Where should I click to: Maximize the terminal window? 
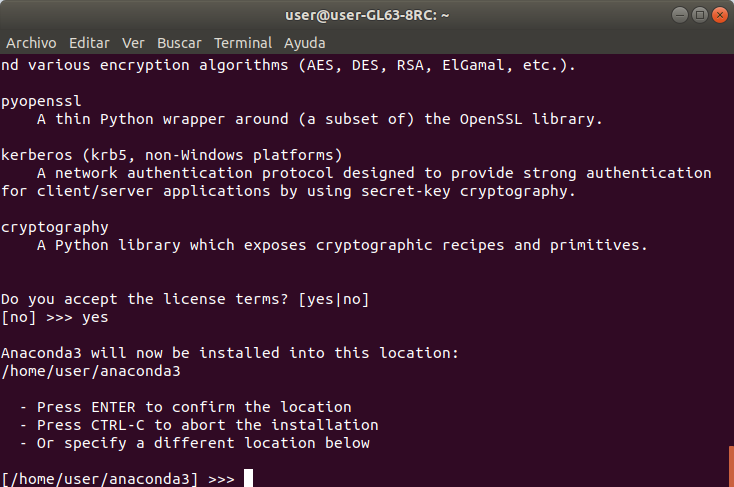[x=700, y=15]
